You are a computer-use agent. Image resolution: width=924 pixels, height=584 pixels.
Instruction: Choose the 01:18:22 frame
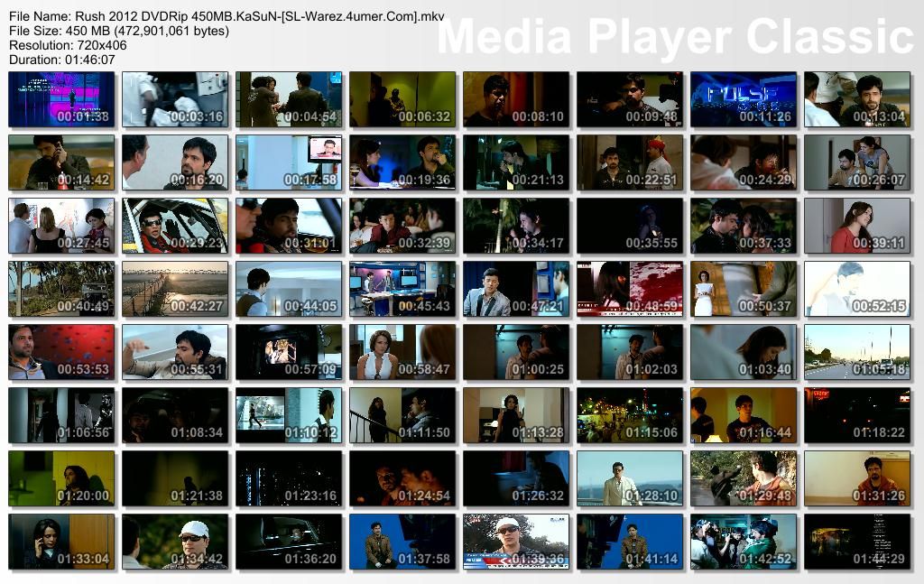click(x=857, y=415)
